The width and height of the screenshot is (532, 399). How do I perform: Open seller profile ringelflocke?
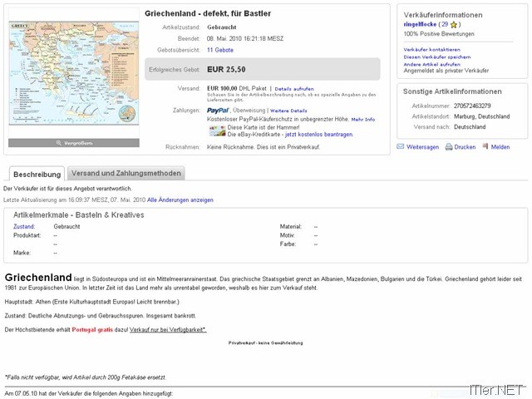pyautogui.click(x=420, y=24)
